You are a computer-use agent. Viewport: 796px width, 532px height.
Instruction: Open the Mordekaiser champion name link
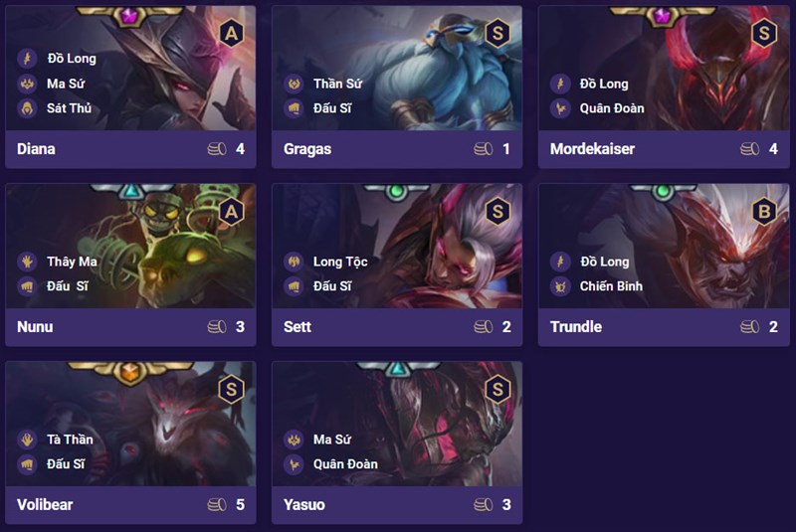coord(592,149)
